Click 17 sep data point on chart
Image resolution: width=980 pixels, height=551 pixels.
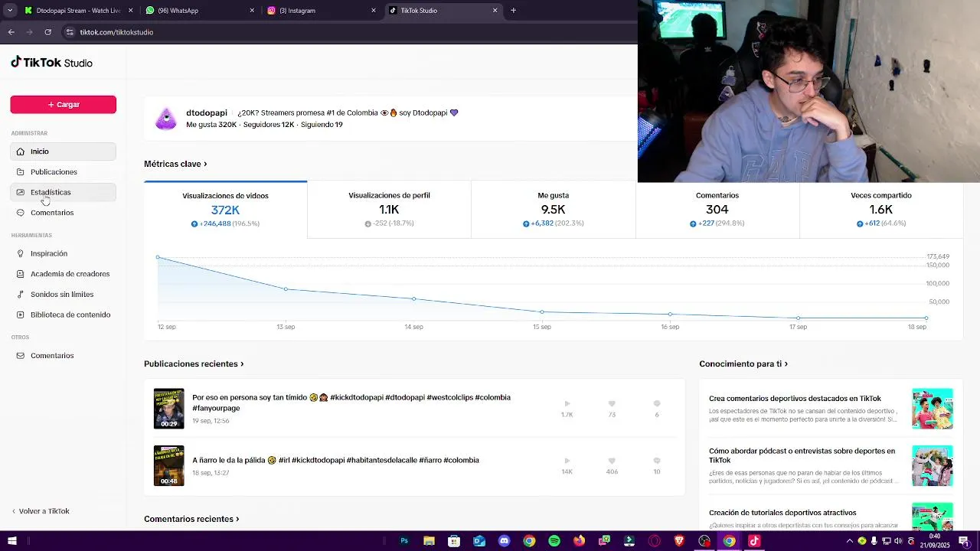tap(799, 318)
